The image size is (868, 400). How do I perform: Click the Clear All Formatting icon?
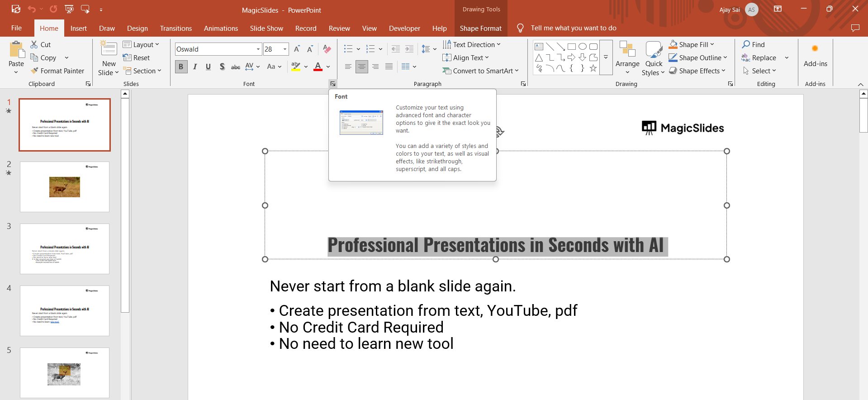pos(327,49)
